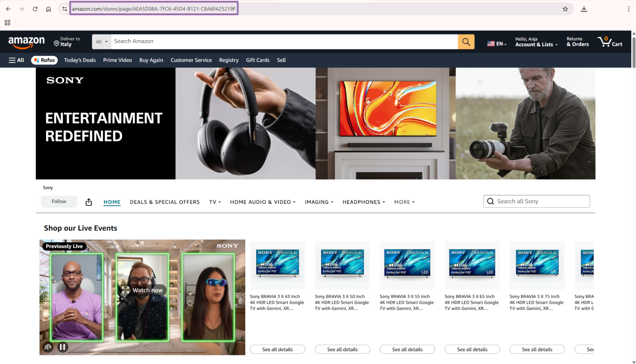Click the camera banner image

coord(525,123)
